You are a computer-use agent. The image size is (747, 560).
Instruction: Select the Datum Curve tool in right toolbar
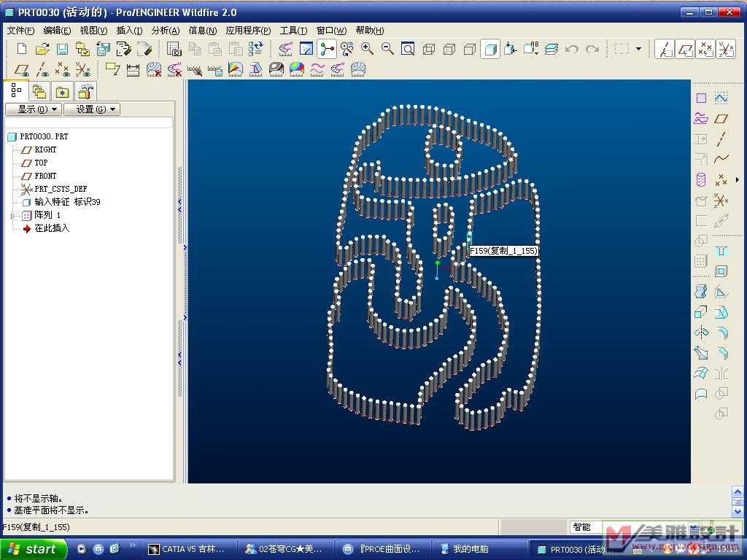click(x=721, y=158)
